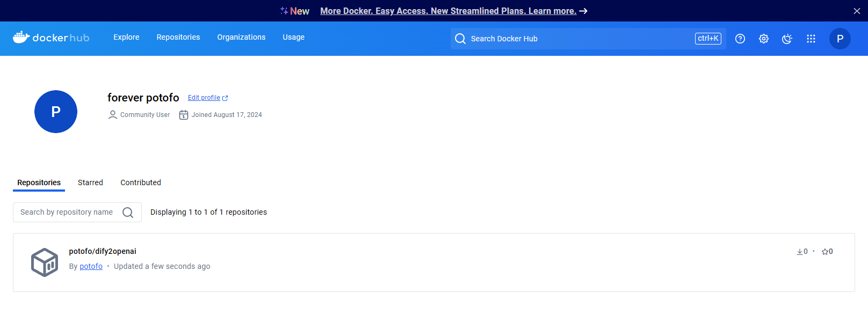Switch to the Repositories tab
868x314 pixels.
point(39,182)
